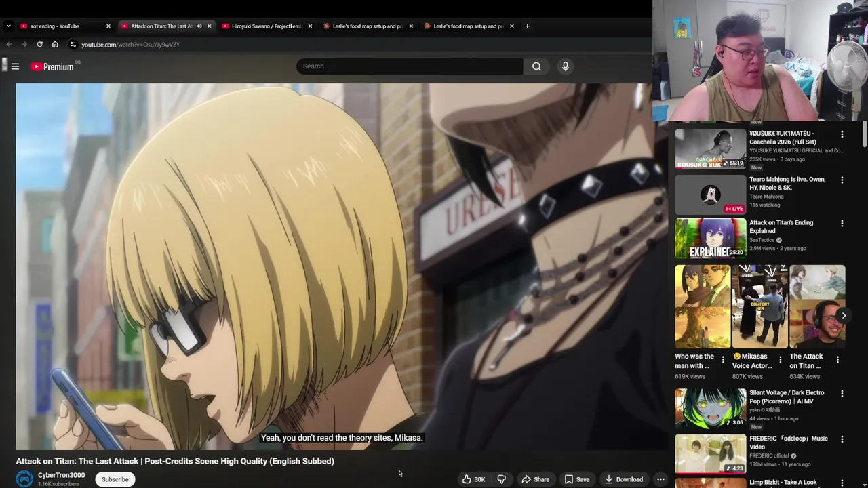Screen dimensions: 868x488
Task: Like this video (30K)
Action: coord(473,479)
